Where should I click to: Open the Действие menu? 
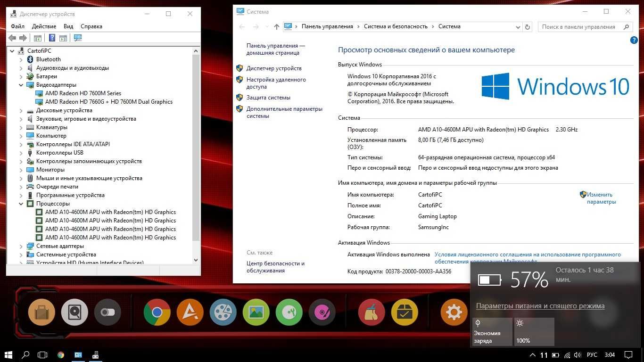[44, 26]
